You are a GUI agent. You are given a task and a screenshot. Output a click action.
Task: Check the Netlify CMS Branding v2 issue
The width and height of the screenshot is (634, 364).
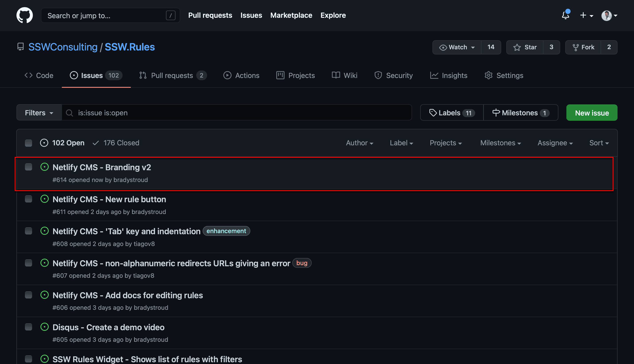click(x=28, y=167)
